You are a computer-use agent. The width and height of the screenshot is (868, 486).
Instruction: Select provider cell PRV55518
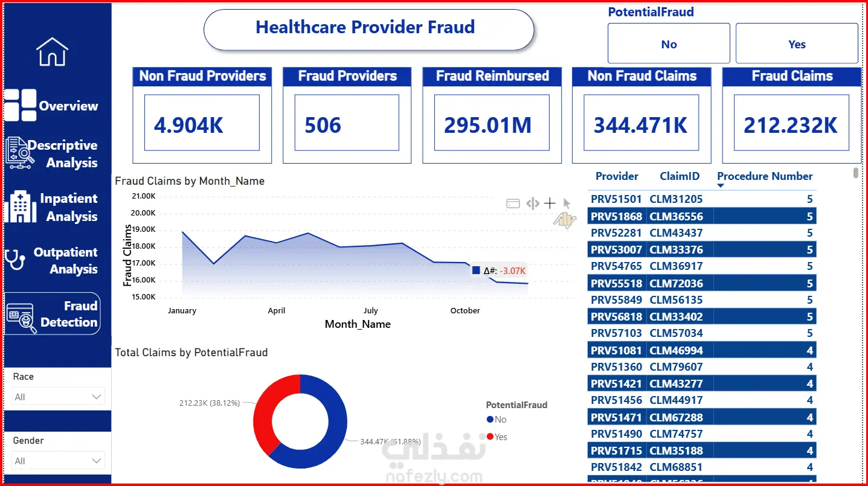coord(616,283)
